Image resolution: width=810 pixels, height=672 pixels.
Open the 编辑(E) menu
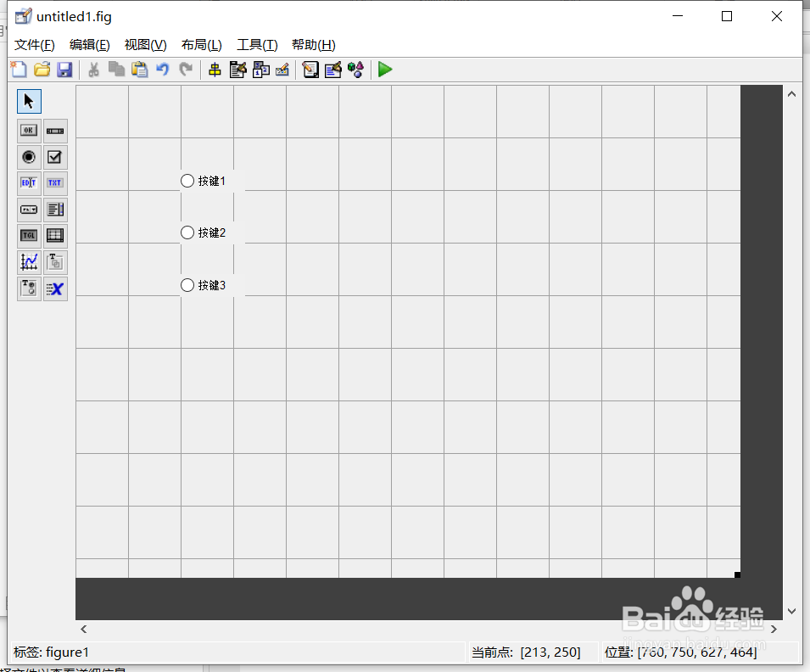pyautogui.click(x=90, y=45)
